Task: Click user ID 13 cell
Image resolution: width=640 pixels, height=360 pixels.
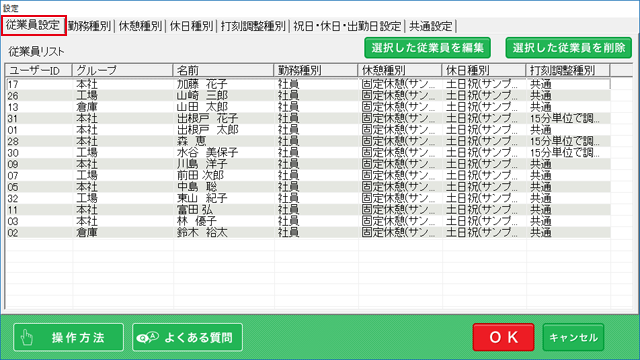Action: coord(40,107)
